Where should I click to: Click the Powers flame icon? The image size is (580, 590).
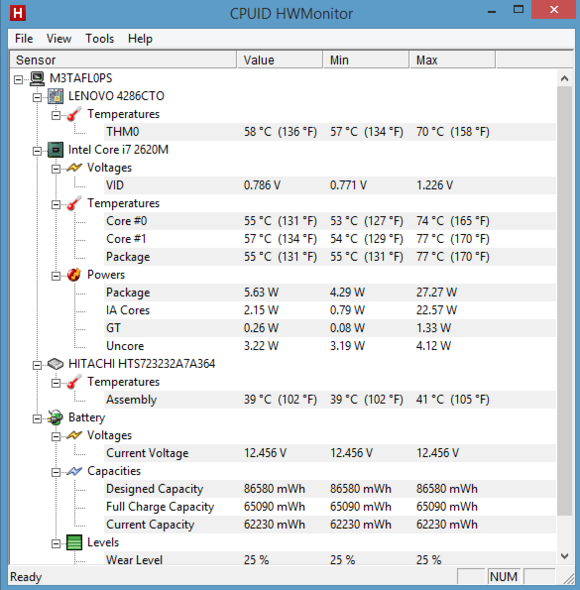[74, 275]
